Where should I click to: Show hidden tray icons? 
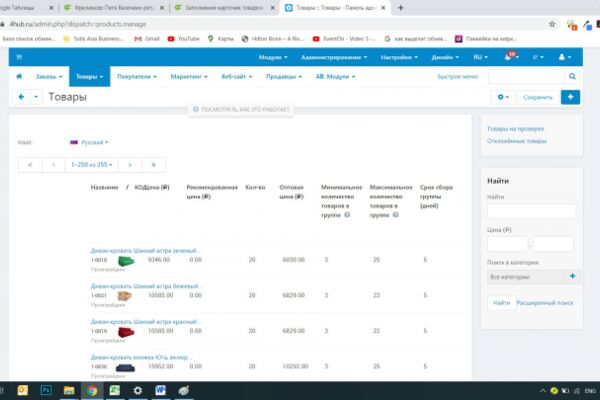pyautogui.click(x=543, y=391)
